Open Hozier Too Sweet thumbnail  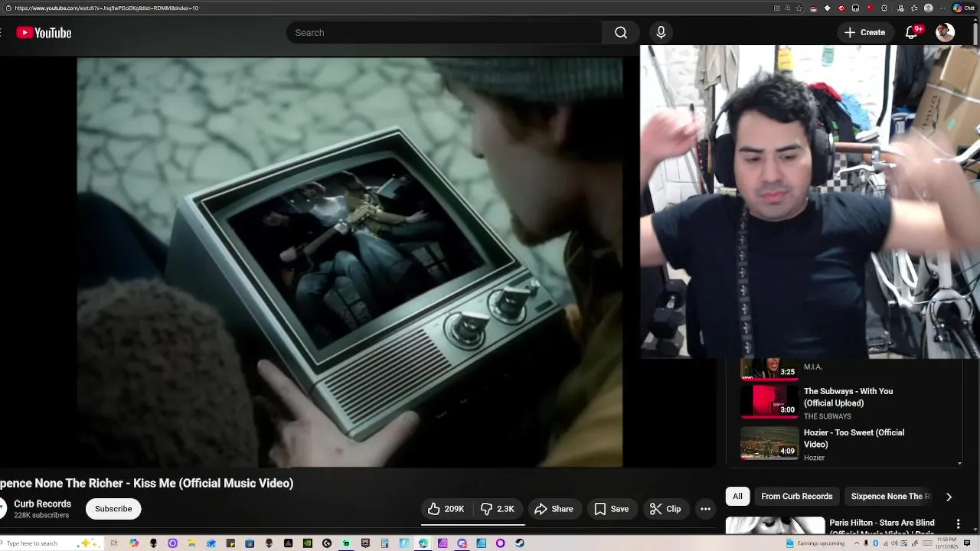pyautogui.click(x=769, y=442)
